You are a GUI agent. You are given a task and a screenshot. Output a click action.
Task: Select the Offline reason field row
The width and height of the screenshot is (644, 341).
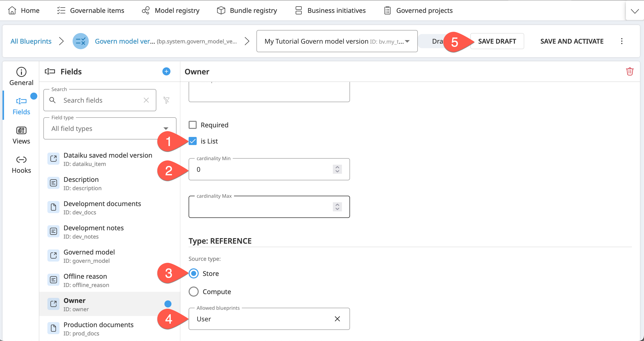click(110, 280)
